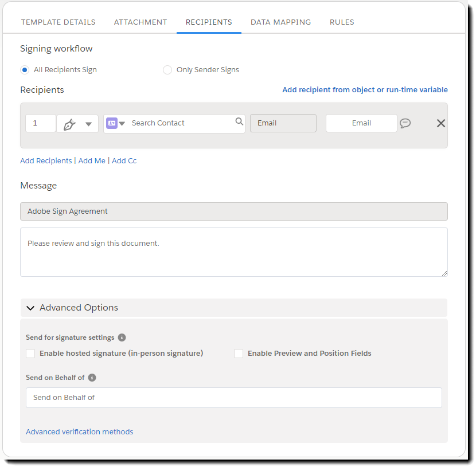Click info icon next to Send on Behalf of

(x=92, y=378)
